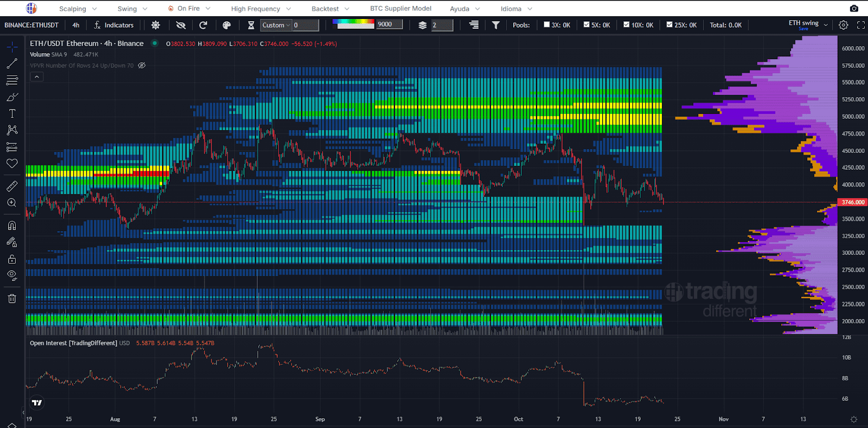Screen dimensions: 868x428
Task: Click the Total: 0.0K pools label
Action: tap(725, 25)
